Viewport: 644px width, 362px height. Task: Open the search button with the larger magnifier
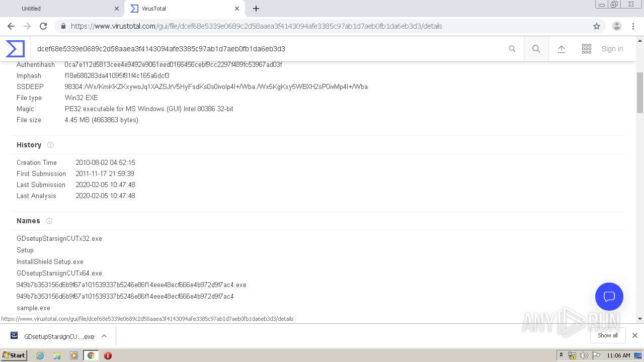(x=536, y=49)
